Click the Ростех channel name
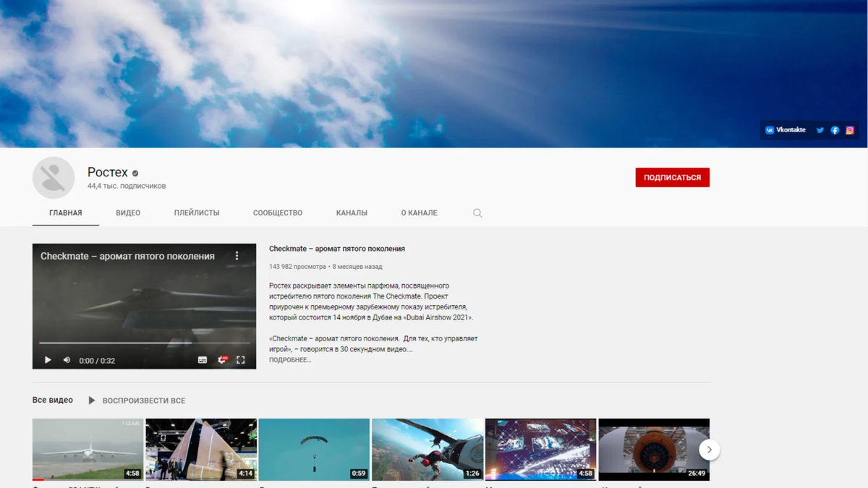This screenshot has height=488, width=868. [108, 172]
